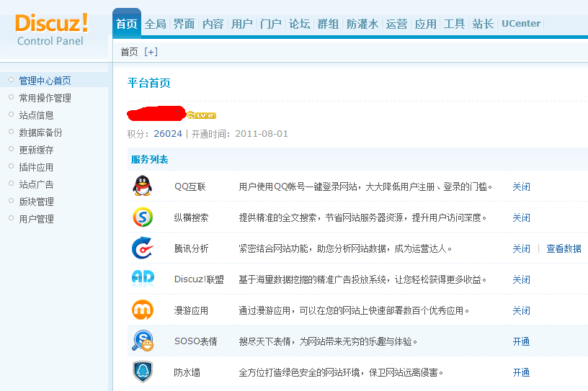The height and width of the screenshot is (391, 588).
Task: Select 用户管理 in sidebar
Action: 36,219
